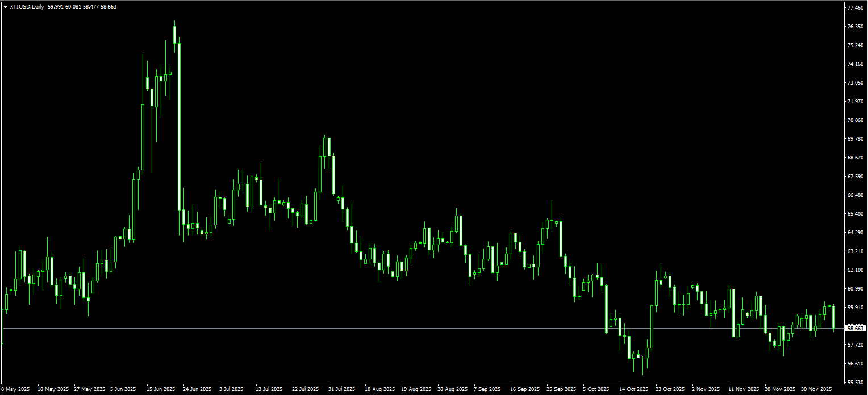Click the 15 Jun 2025 date label
The width and height of the screenshot is (868, 395).
[x=161, y=389]
